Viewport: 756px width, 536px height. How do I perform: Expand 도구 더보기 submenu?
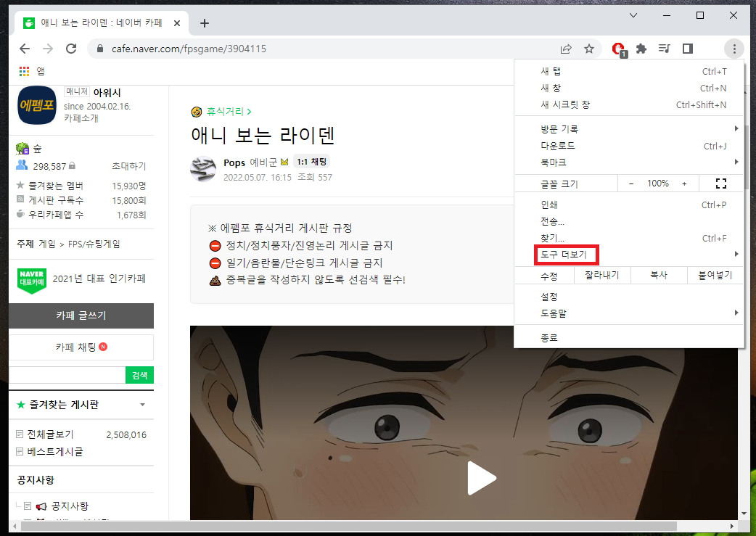click(x=629, y=255)
